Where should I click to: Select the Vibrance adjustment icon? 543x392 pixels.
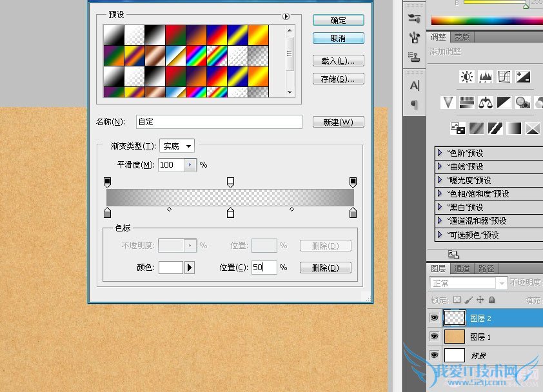tap(448, 103)
